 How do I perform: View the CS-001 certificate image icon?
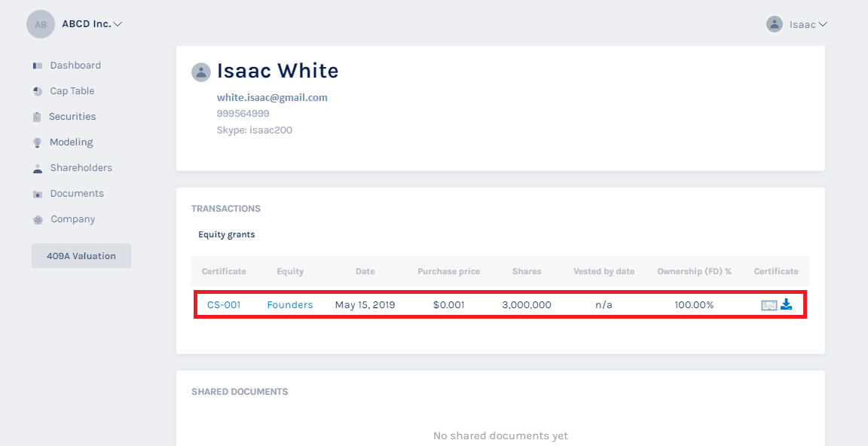[x=769, y=305]
